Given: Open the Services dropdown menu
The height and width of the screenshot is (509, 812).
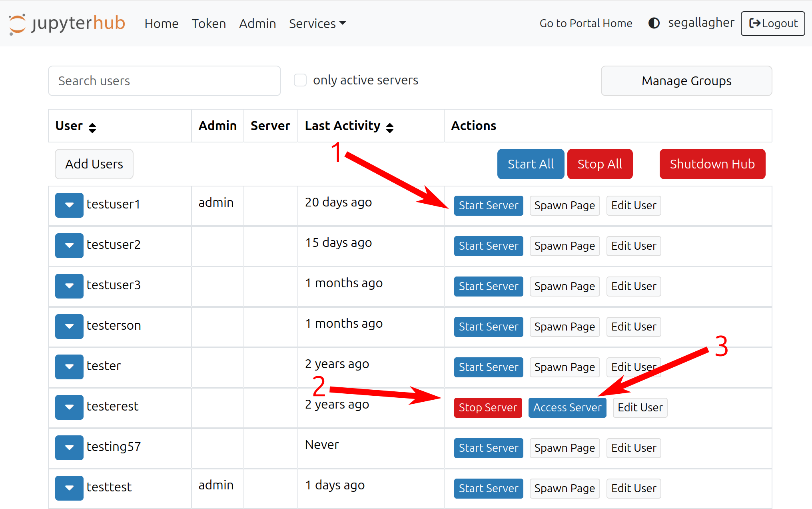Looking at the screenshot, I should (x=317, y=24).
